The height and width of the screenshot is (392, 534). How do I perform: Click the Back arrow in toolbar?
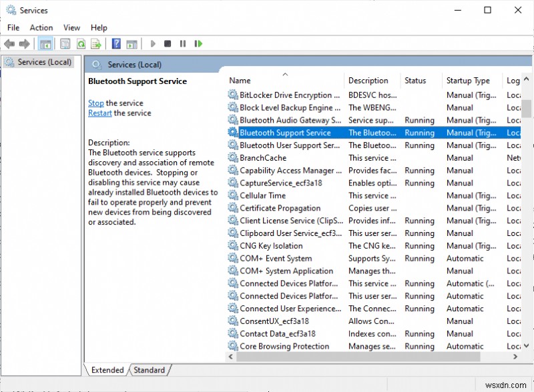(9, 44)
